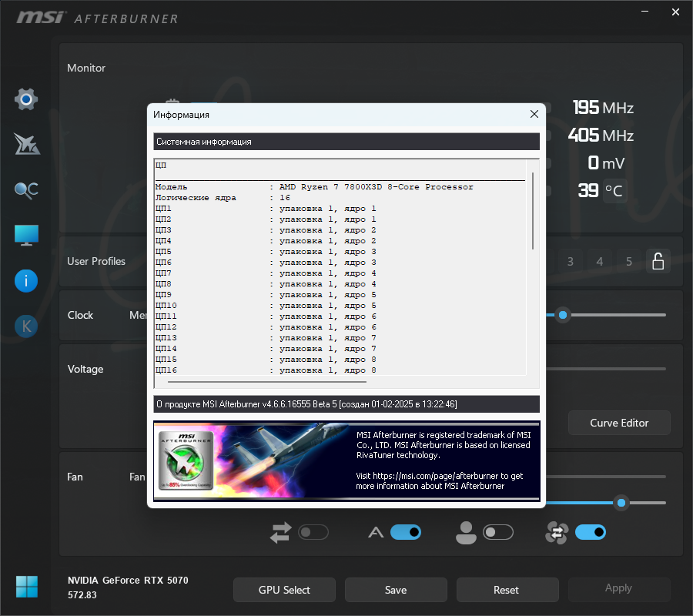Click the blue information icon
Screen dimensions: 693x616
click(26, 281)
